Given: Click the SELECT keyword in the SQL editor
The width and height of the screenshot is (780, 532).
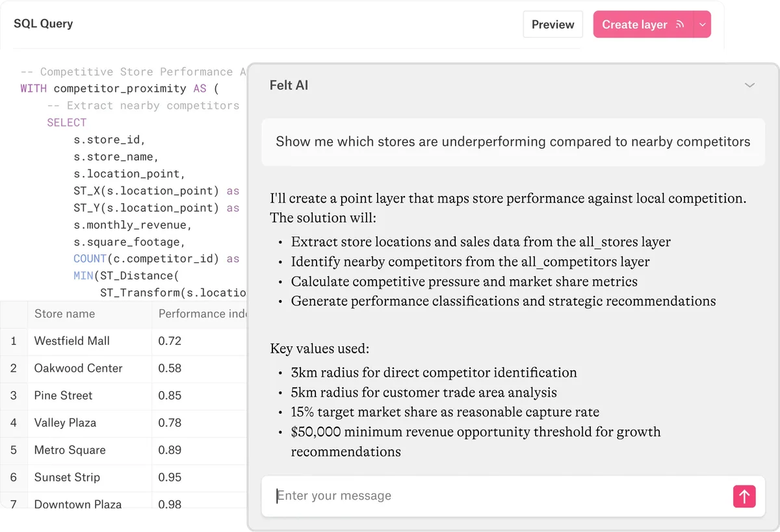Looking at the screenshot, I should (x=66, y=123).
